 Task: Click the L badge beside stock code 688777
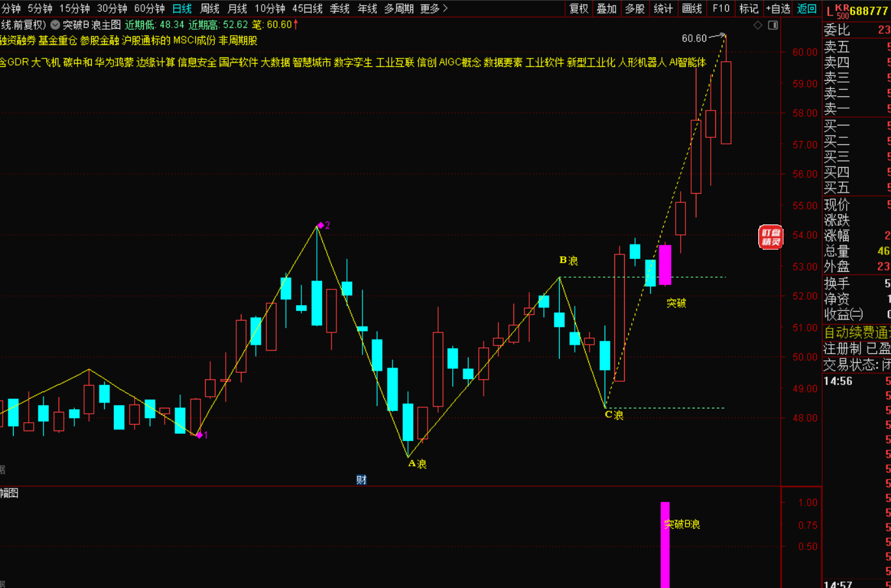pyautogui.click(x=829, y=12)
